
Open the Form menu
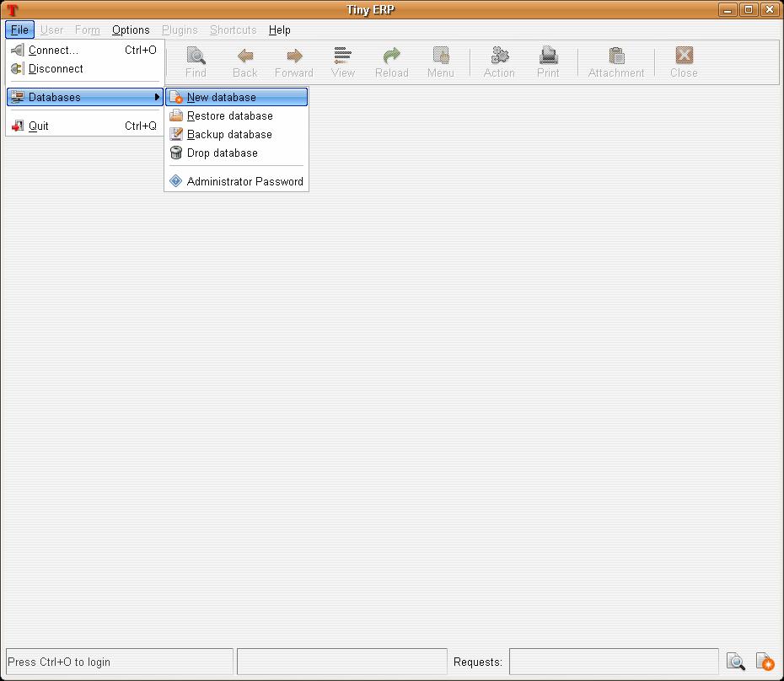(88, 30)
